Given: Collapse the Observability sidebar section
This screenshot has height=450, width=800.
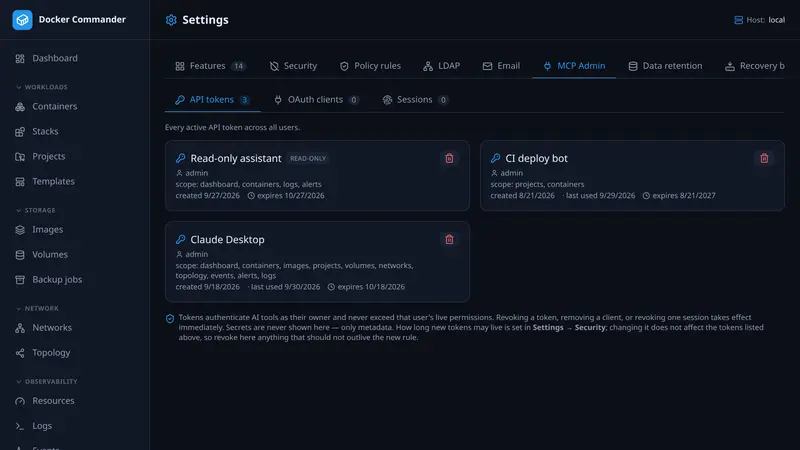Looking at the screenshot, I should (46, 382).
